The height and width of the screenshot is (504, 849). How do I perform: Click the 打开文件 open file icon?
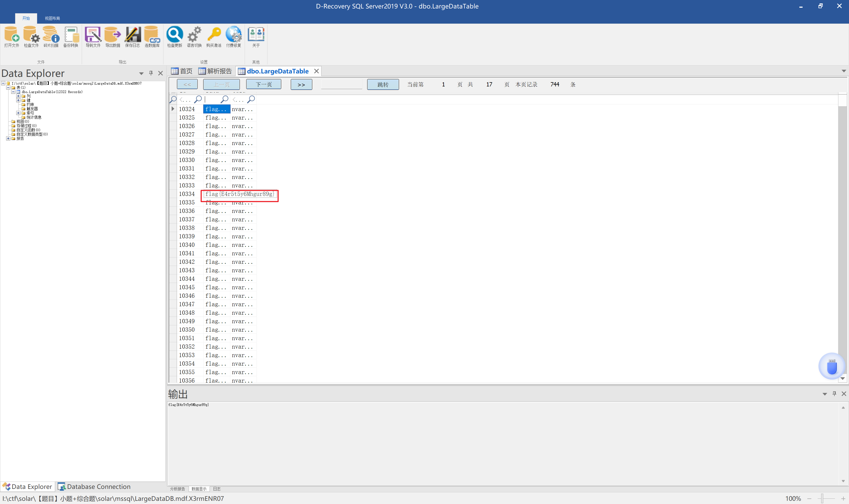point(12,35)
